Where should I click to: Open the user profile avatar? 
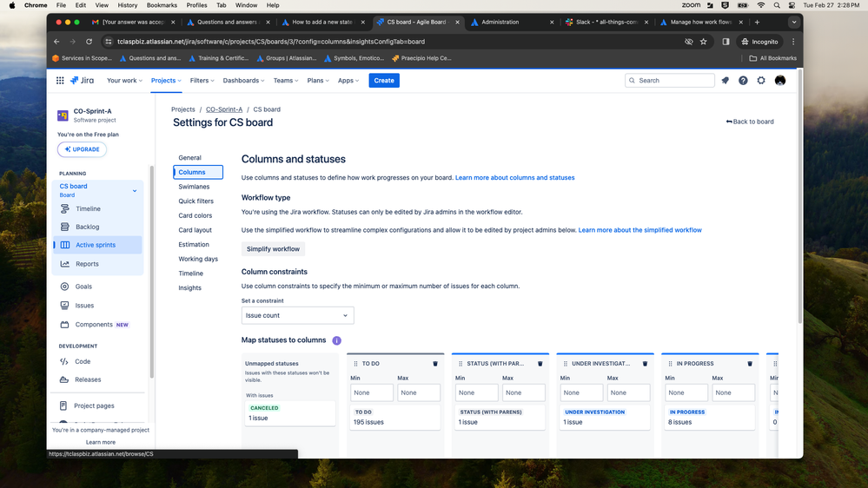(780, 80)
